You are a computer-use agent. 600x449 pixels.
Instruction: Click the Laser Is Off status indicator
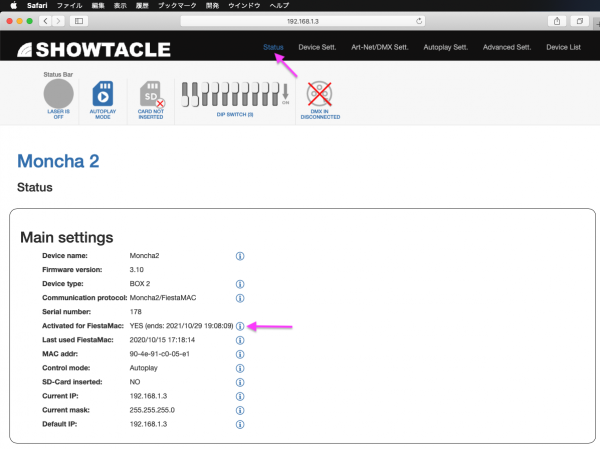(59, 96)
